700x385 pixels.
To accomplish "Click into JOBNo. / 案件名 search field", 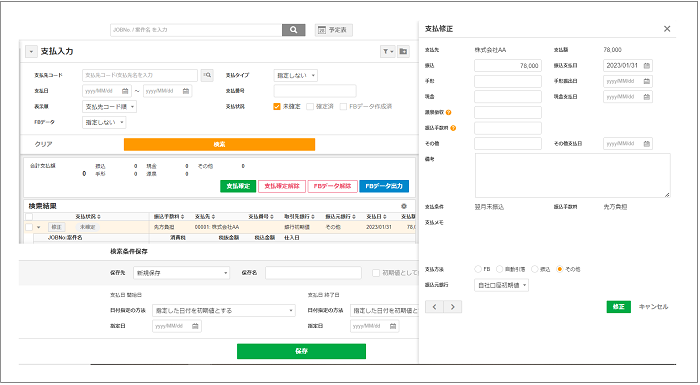I will pos(196,30).
